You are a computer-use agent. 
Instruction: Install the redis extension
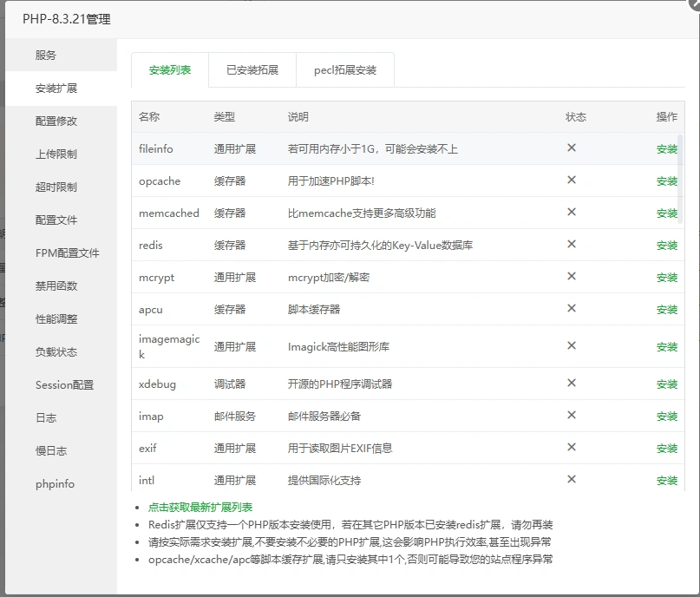[666, 246]
